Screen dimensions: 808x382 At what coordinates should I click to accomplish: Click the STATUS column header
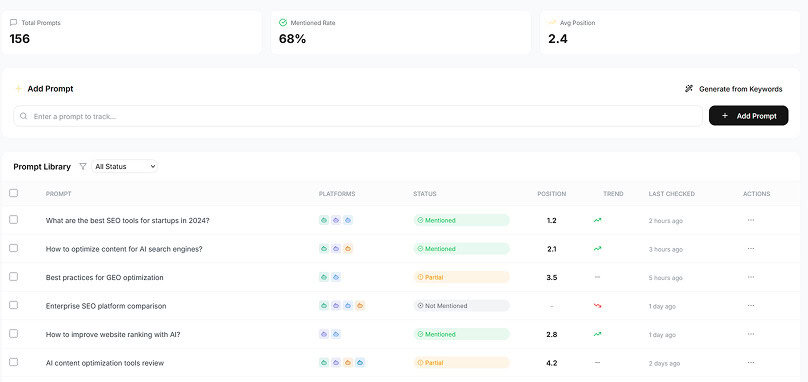(x=425, y=194)
